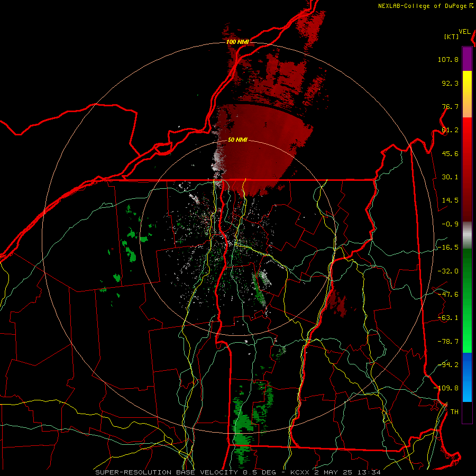This screenshot has height=476, width=476.
Task: Click the Super-Resolution Base Velocity caption text
Action: pyautogui.click(x=237, y=472)
